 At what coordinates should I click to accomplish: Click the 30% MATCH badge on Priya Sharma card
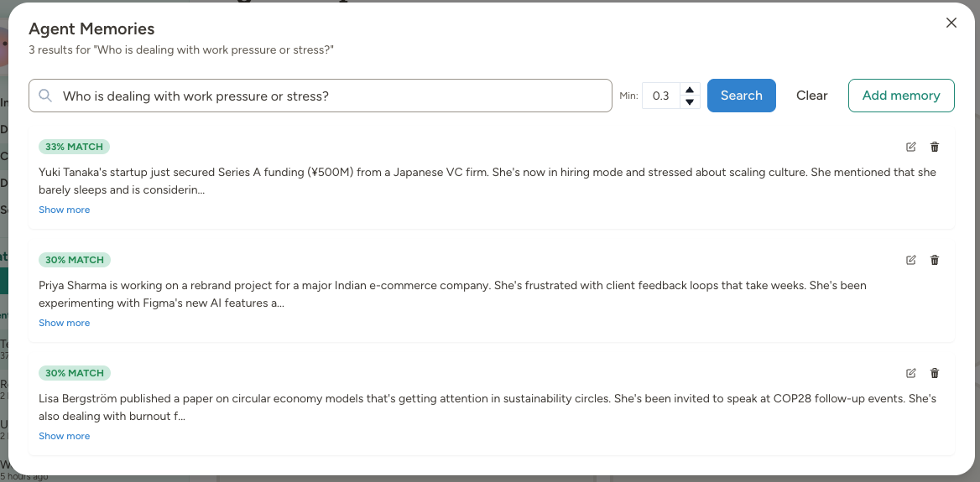pos(75,260)
